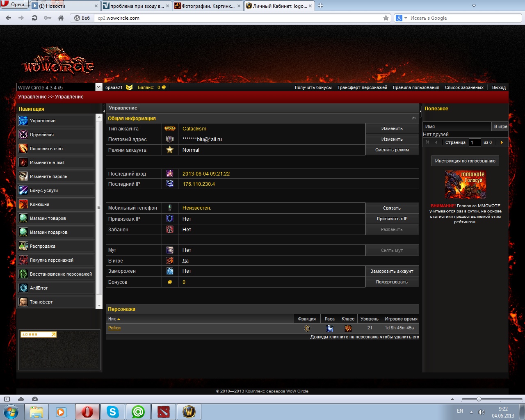The image size is (525, 420).
Task: Open the WoW Circle 4.3.4 x5 server dropdown
Action: (x=98, y=87)
